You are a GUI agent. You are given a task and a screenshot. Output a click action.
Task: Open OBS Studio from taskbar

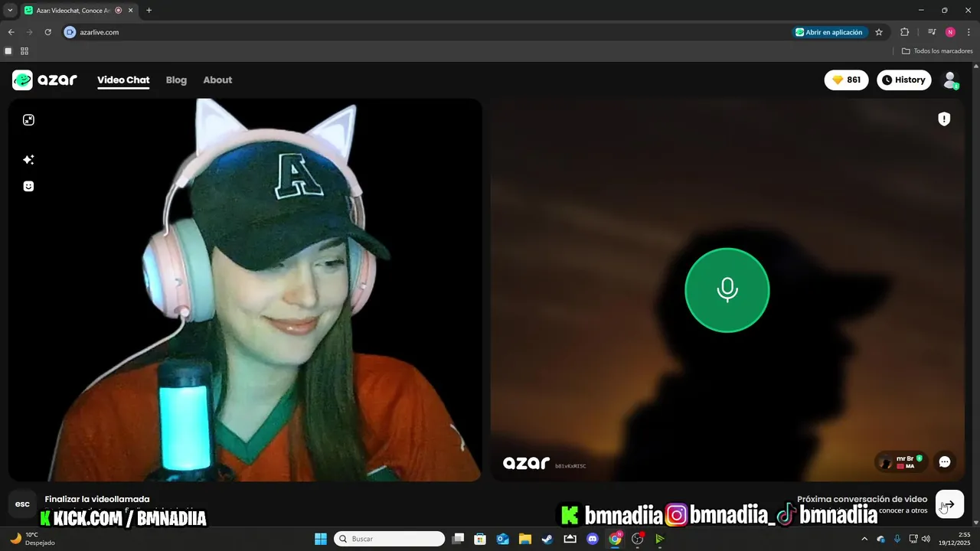click(x=637, y=539)
